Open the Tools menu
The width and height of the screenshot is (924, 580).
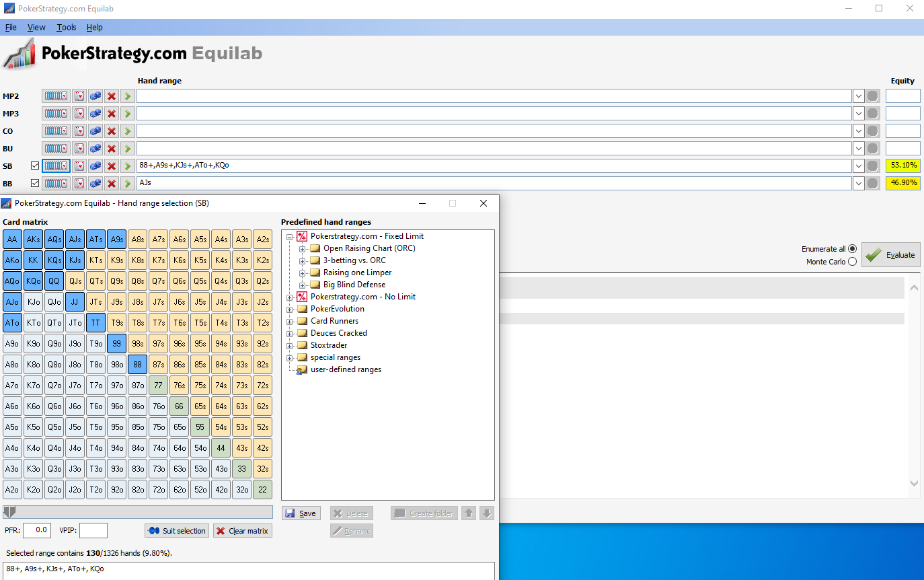pos(67,28)
